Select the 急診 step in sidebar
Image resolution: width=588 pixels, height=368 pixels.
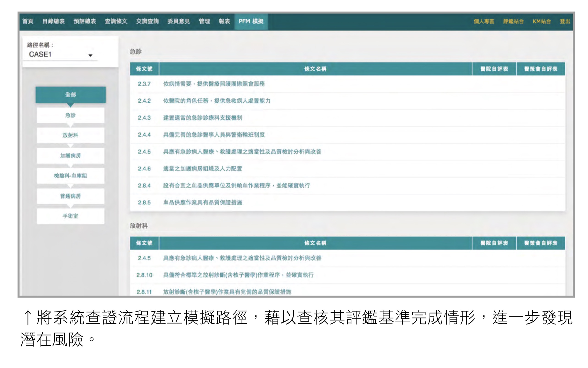coord(70,115)
